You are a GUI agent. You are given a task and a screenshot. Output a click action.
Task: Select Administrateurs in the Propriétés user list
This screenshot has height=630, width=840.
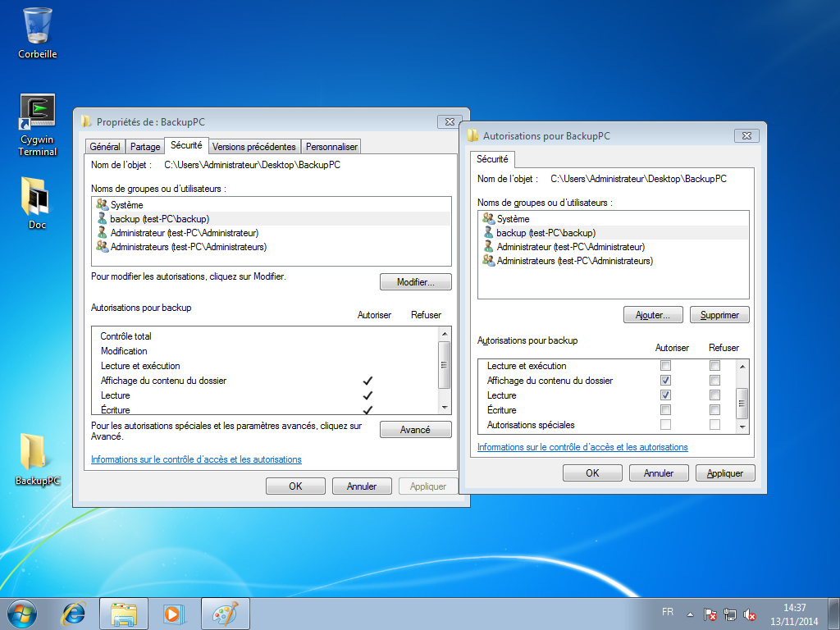[188, 247]
